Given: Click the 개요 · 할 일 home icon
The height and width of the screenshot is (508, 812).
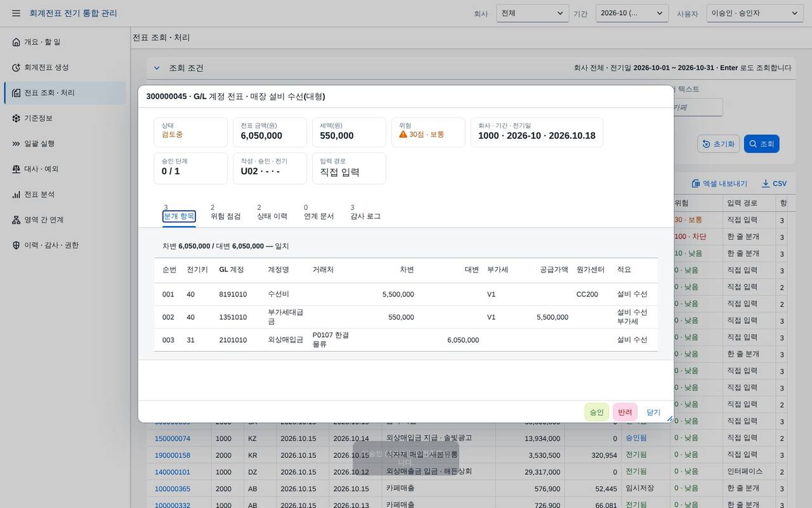Looking at the screenshot, I should pos(16,42).
